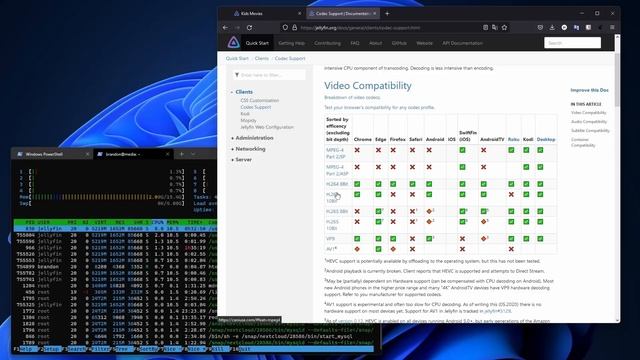The height and width of the screenshot is (360, 640).
Task: Open the Contributing nav item
Action: (327, 43)
